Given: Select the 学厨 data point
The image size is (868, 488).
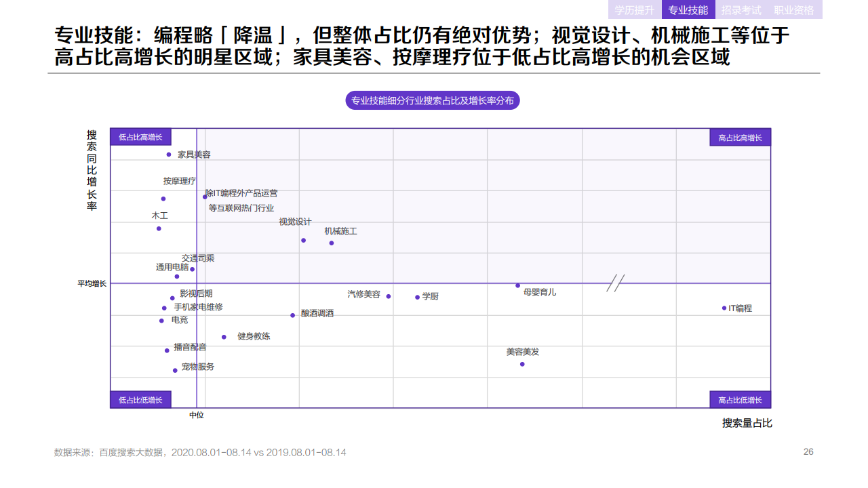Looking at the screenshot, I should pyautogui.click(x=418, y=296).
